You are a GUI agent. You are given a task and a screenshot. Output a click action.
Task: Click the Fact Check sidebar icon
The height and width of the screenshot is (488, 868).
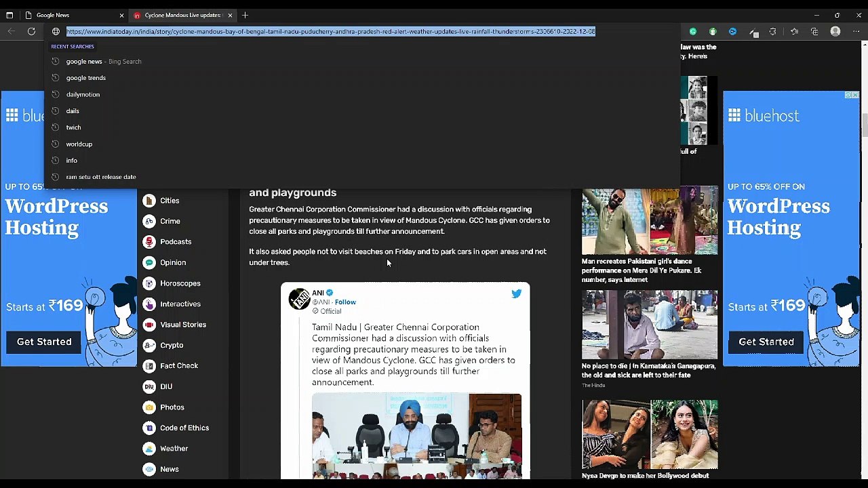pyautogui.click(x=149, y=366)
